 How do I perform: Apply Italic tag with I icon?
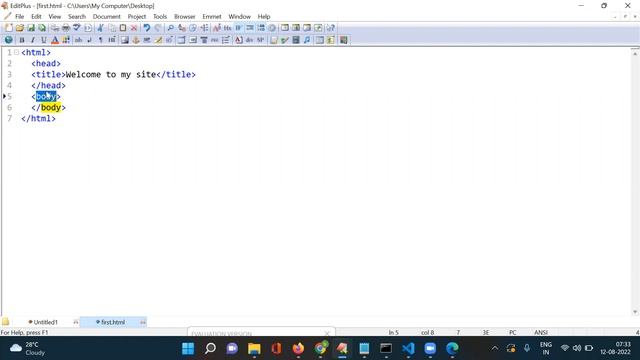tap(33, 40)
